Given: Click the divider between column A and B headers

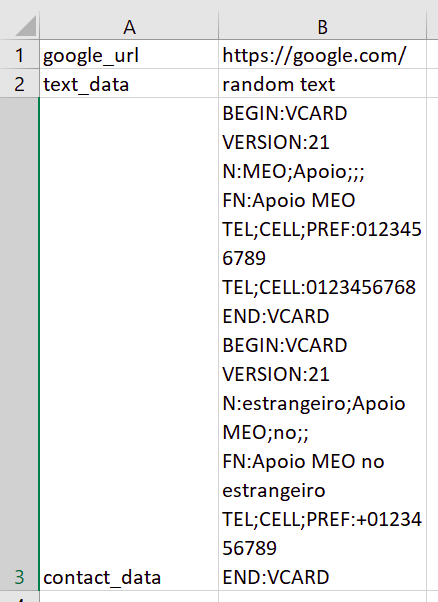Looking at the screenshot, I should click(x=218, y=26).
